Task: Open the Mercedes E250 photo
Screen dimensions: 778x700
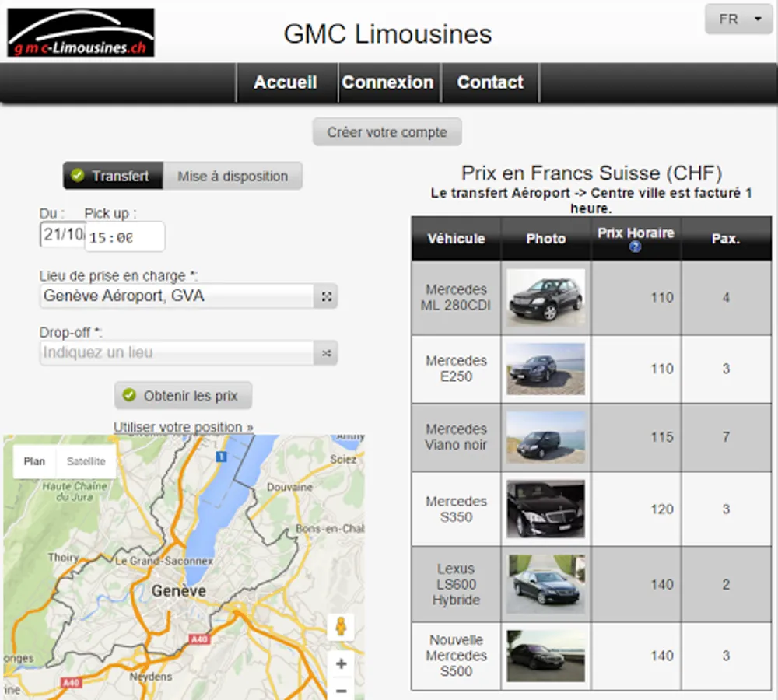Action: [546, 369]
